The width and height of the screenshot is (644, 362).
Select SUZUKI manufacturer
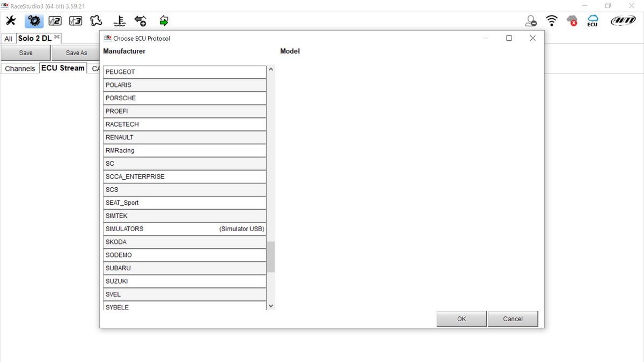[185, 281]
